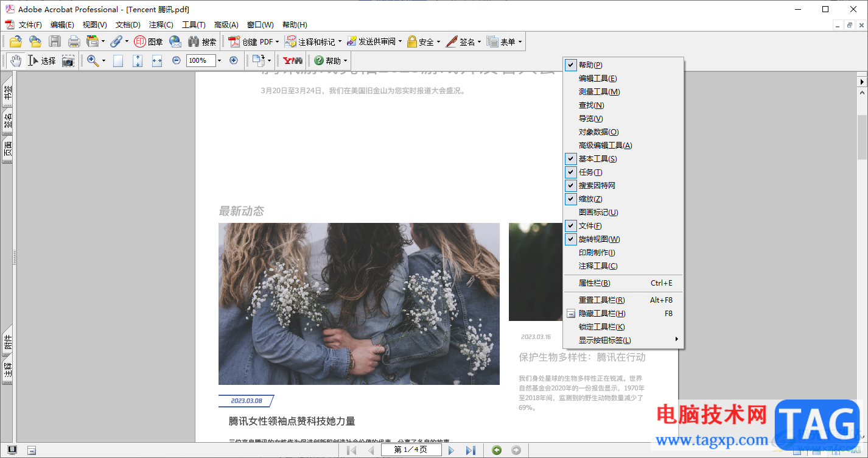Click the Fit Width icon
The width and height of the screenshot is (868, 458).
coord(156,60)
